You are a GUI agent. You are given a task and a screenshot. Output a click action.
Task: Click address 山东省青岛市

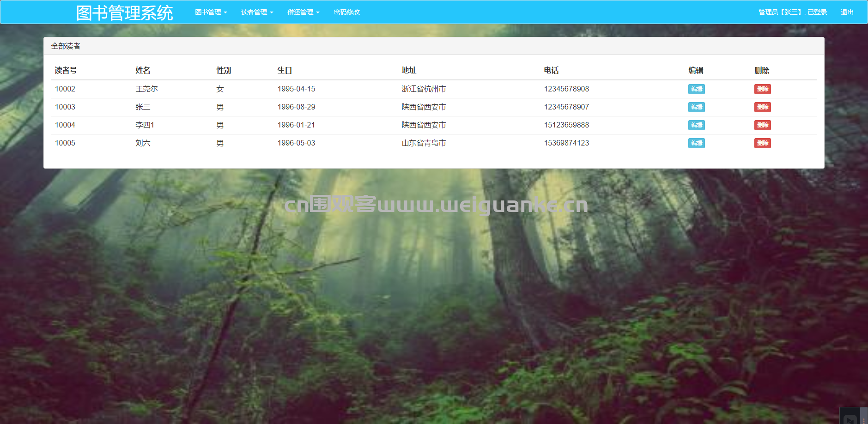click(424, 143)
